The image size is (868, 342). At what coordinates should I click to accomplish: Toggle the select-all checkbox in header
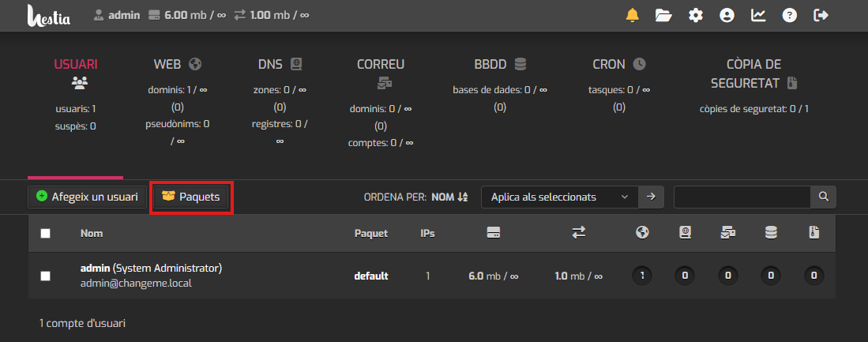46,233
